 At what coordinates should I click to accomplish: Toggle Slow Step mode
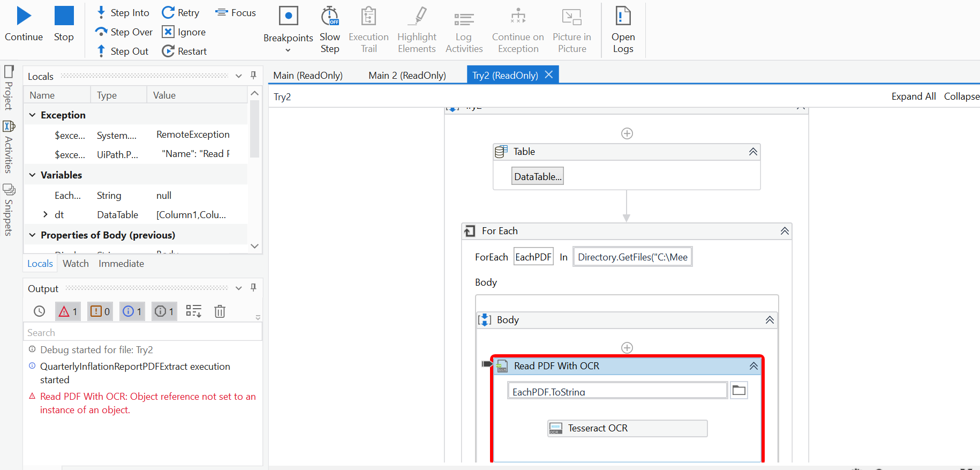click(330, 29)
